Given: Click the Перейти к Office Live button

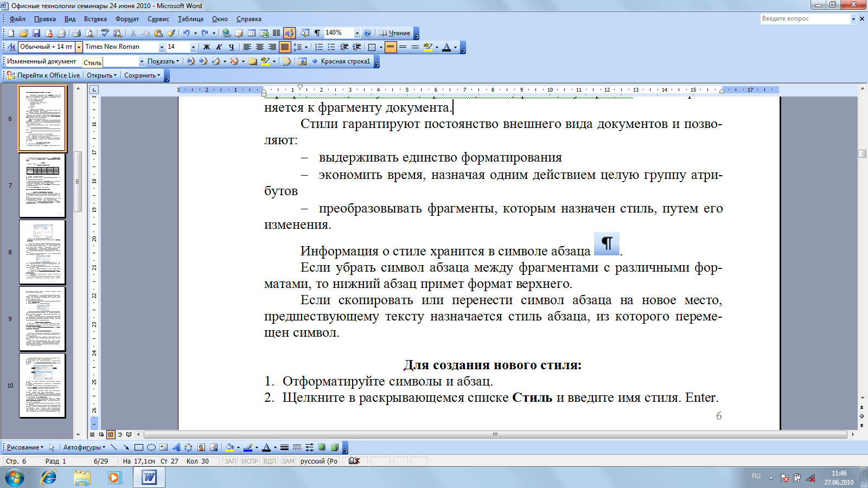Looking at the screenshot, I should click(43, 75).
